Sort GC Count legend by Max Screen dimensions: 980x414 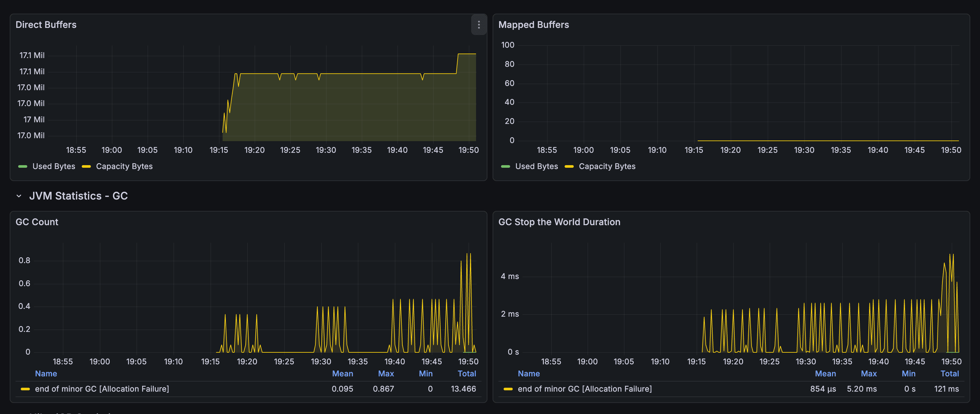pos(386,374)
